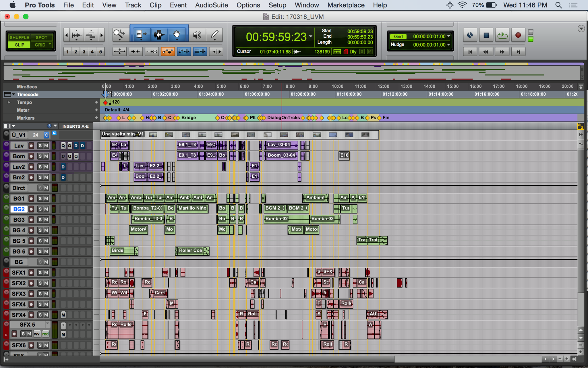Recall zoom preset 3

point(84,52)
